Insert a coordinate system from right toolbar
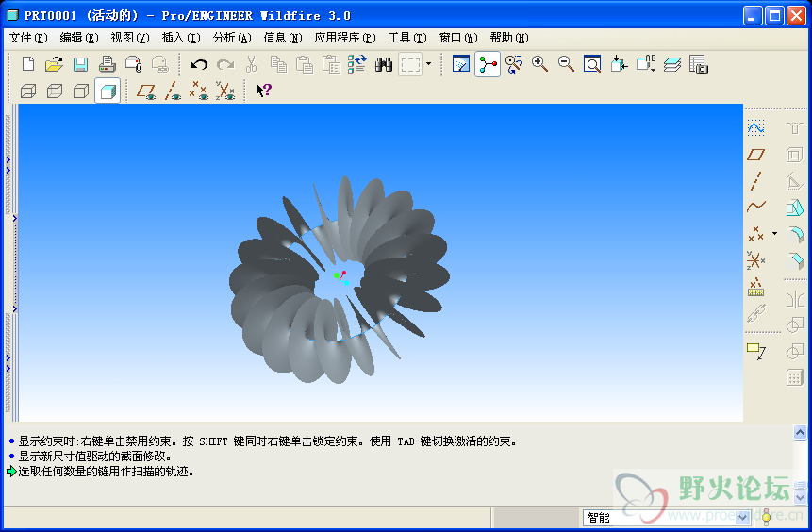812x532 pixels. pos(755,260)
